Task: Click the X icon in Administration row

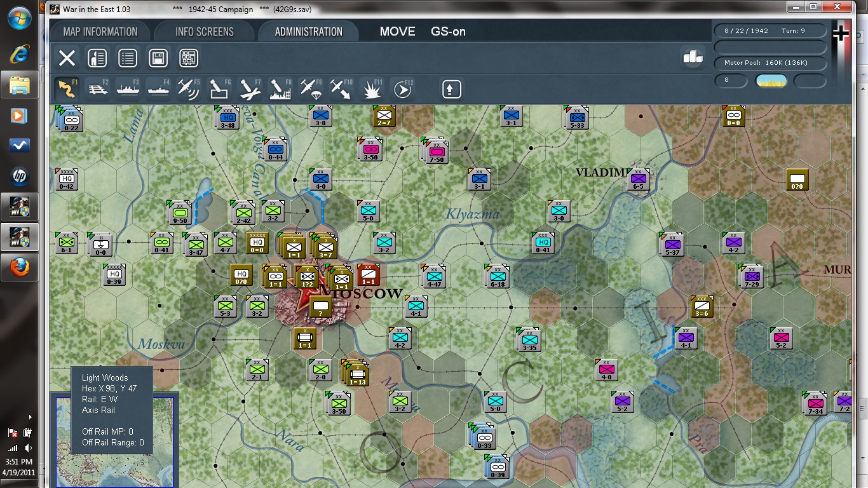Action: pos(67,58)
